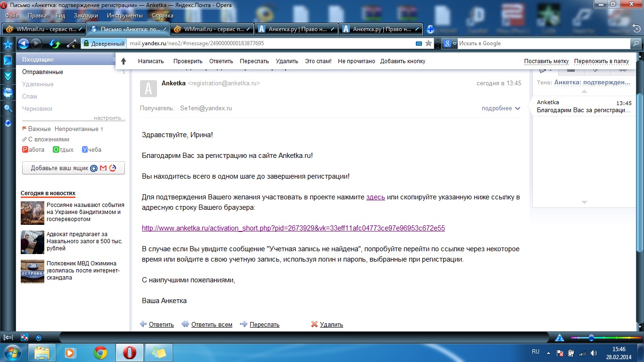Click the up arrow in mail toolbar

124,61
